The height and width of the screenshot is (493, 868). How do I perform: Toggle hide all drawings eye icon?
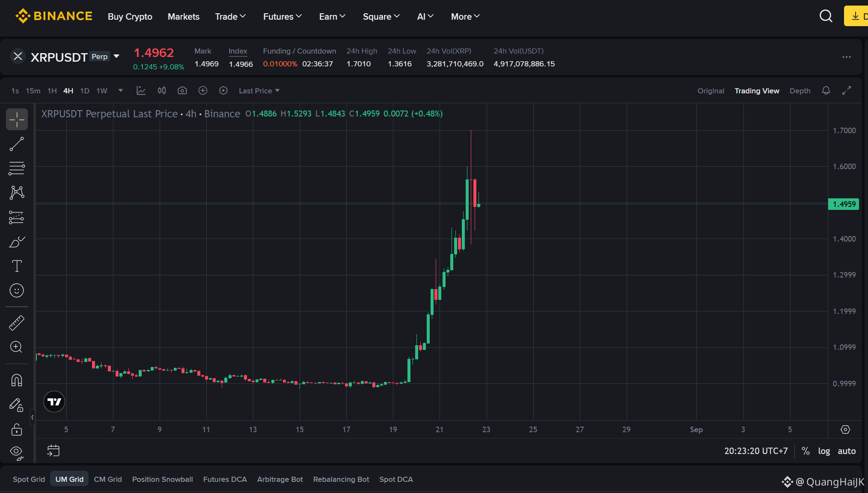coord(17,453)
